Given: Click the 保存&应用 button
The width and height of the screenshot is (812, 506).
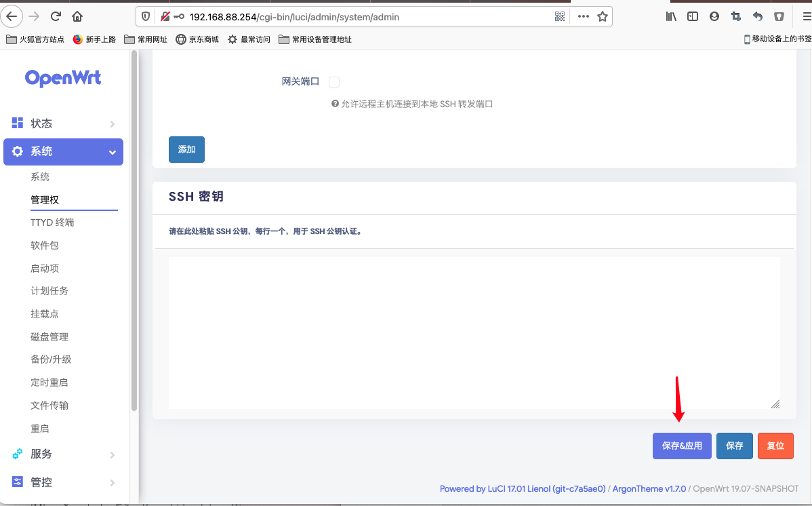Looking at the screenshot, I should pos(682,446).
